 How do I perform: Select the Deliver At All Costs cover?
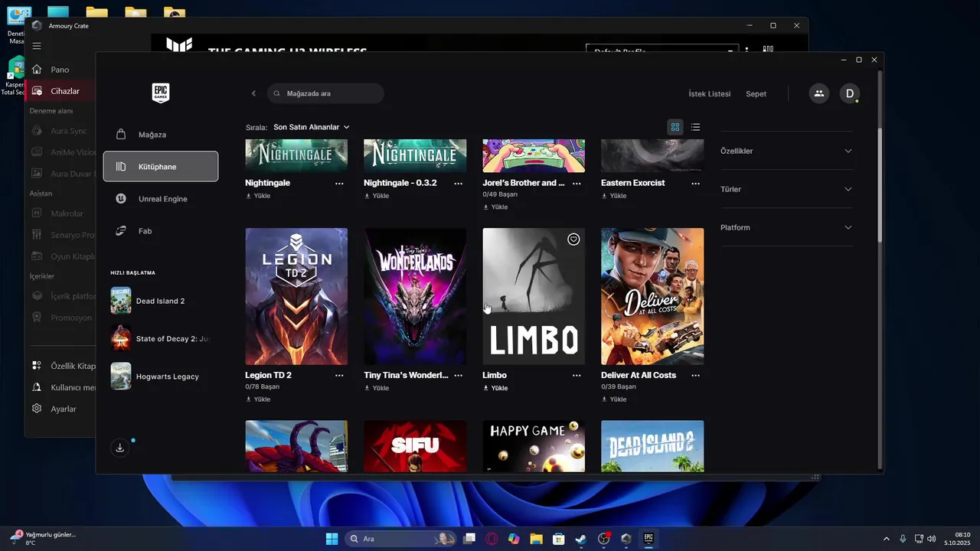point(652,296)
